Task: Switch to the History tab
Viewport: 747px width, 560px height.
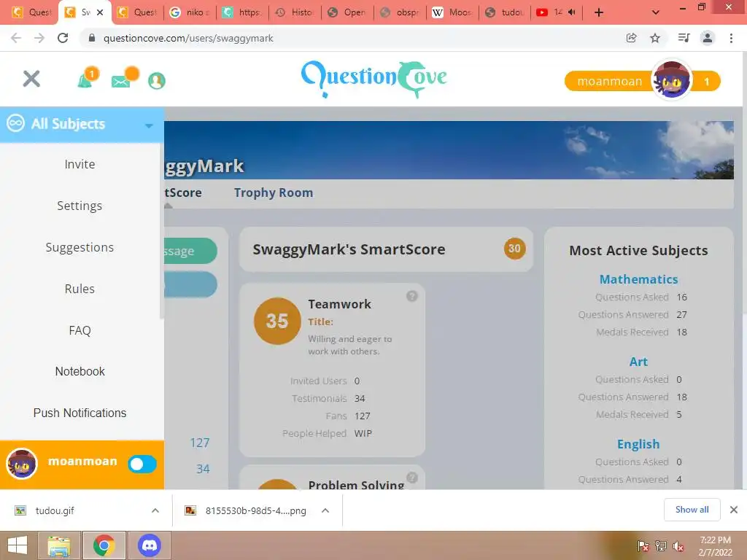Action: coord(295,12)
